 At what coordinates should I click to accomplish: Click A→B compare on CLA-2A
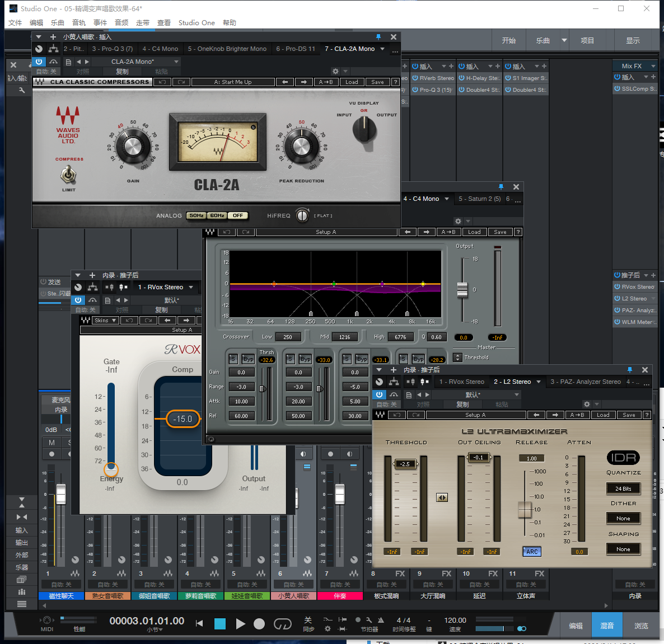click(326, 82)
